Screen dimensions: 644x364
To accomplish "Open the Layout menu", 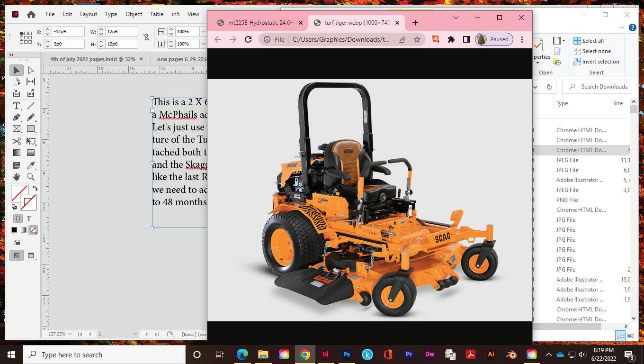I will [x=88, y=14].
